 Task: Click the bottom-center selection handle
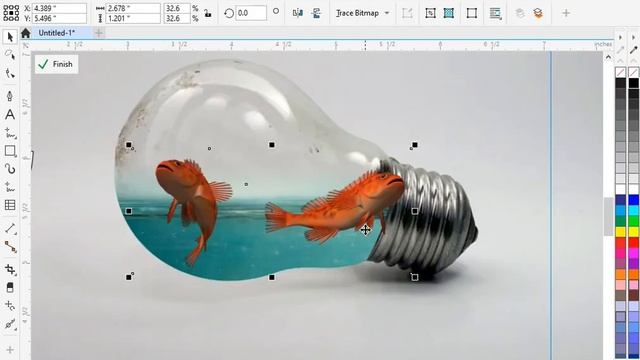coord(272,278)
